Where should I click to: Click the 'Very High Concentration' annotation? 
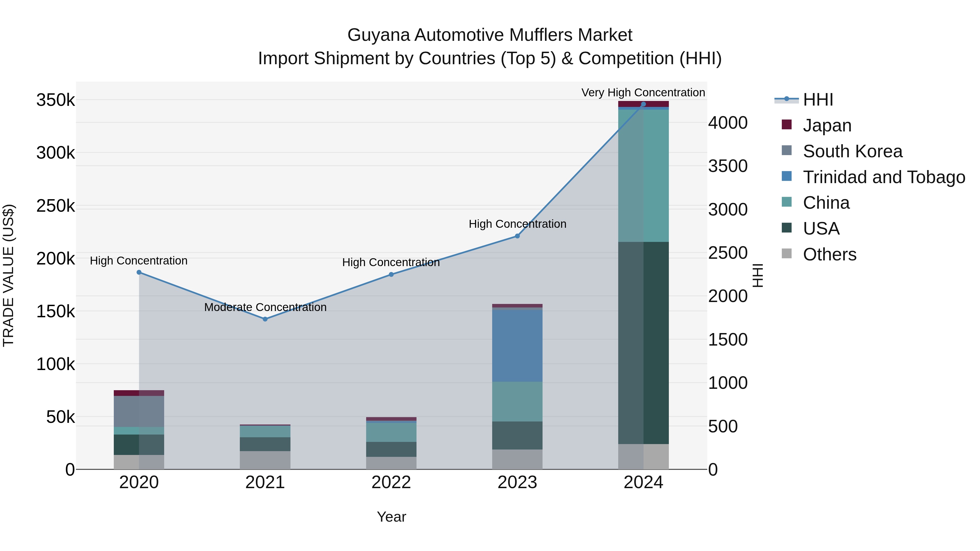(643, 93)
